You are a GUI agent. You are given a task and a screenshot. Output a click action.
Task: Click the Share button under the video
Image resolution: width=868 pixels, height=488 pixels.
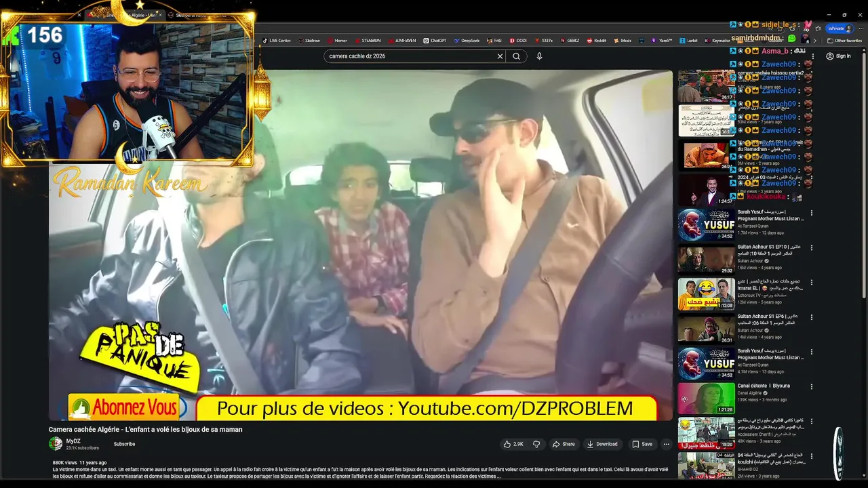[x=564, y=444]
